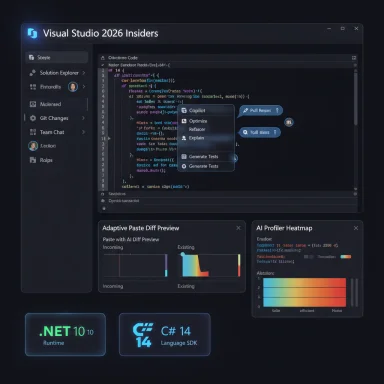Click the pin icon in the Pull Request bubble
Image resolution: width=384 pixels, height=384 pixels.
pyautogui.click(x=246, y=110)
